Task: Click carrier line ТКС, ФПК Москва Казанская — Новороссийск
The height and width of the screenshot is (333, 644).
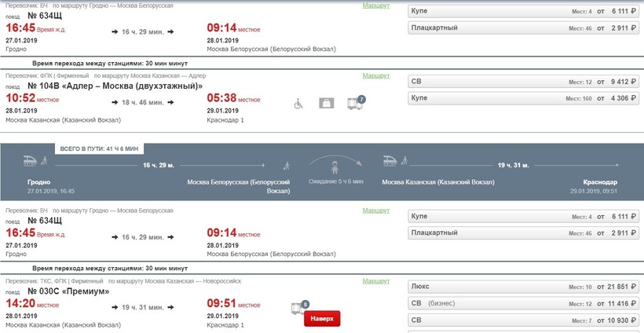Action: (x=123, y=281)
